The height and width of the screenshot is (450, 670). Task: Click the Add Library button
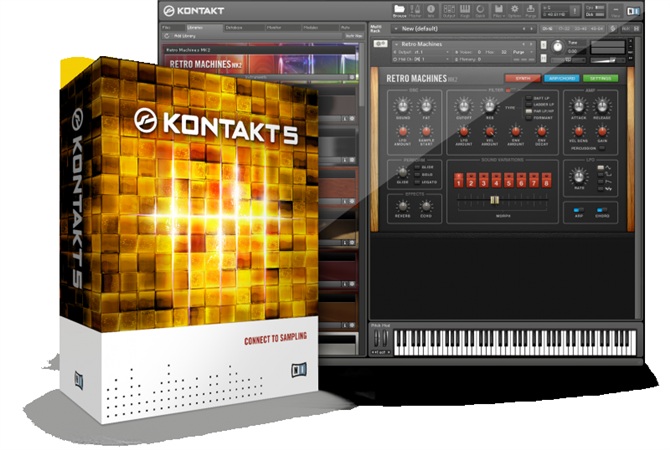pyautogui.click(x=185, y=36)
